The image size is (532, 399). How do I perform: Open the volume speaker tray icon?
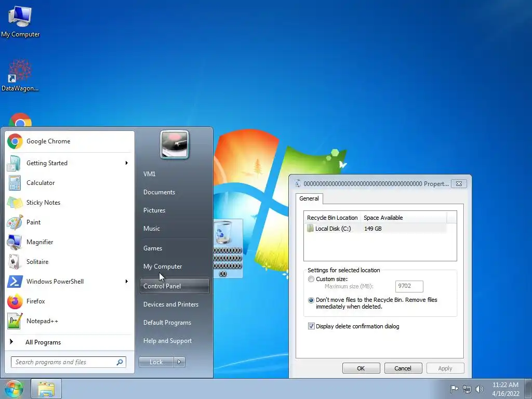pyautogui.click(x=479, y=389)
